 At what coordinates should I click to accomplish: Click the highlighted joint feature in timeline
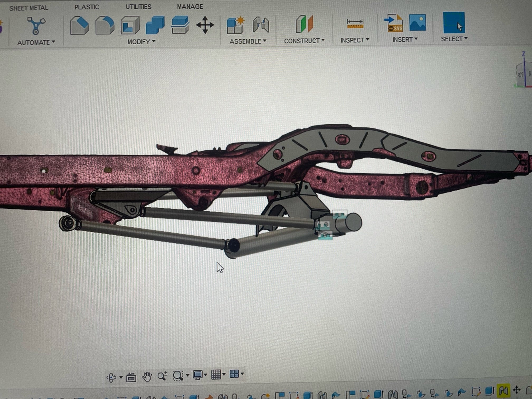tap(503, 390)
